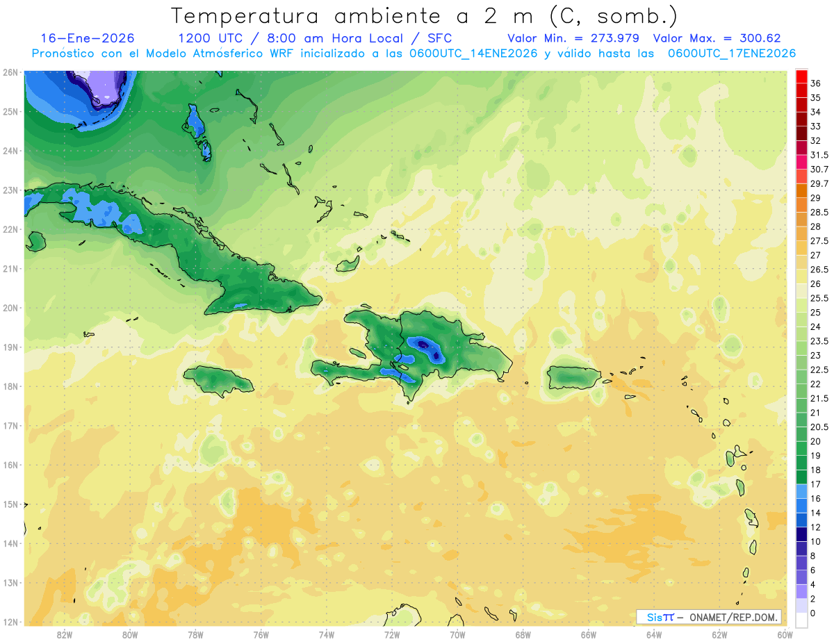Screen dimensions: 834x644
Task: Click the red swatch above colorbar 36
Action: coord(801,76)
